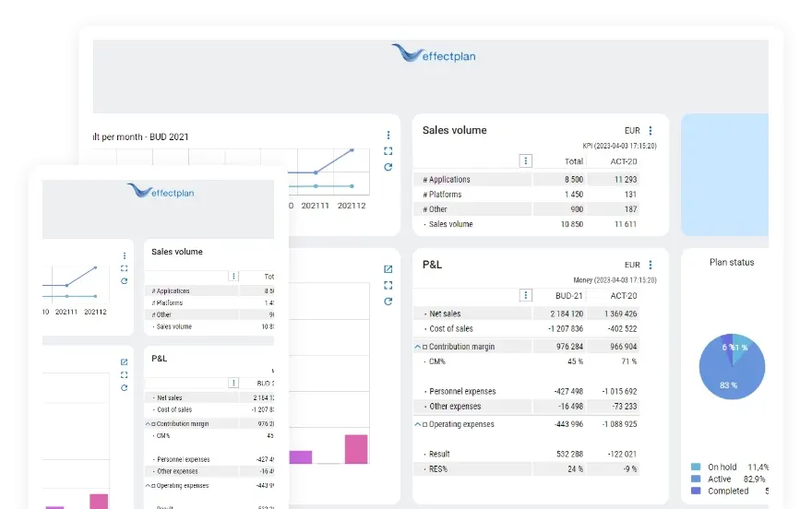Select Other expenses row in large P&L table
The image size is (812, 509).
pyautogui.click(x=527, y=407)
